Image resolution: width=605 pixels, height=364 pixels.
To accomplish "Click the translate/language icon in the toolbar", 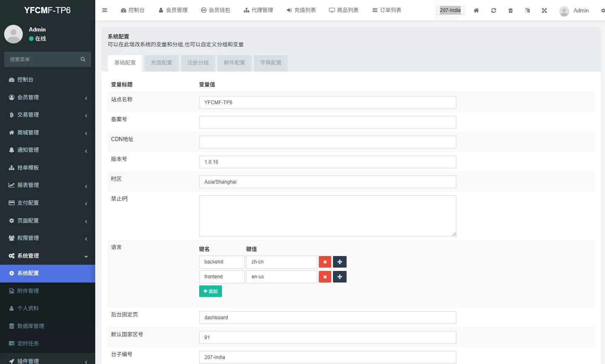I will point(527,10).
